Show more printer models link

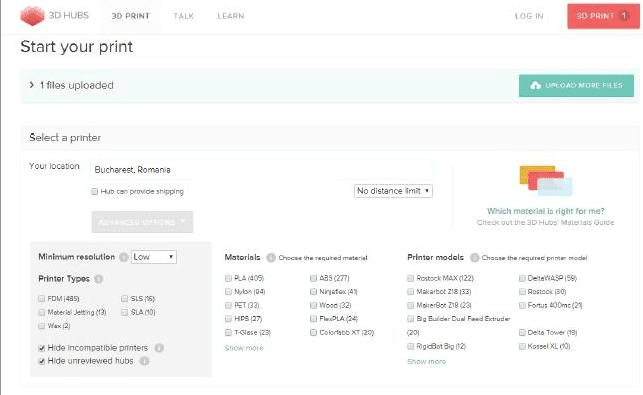(x=426, y=362)
